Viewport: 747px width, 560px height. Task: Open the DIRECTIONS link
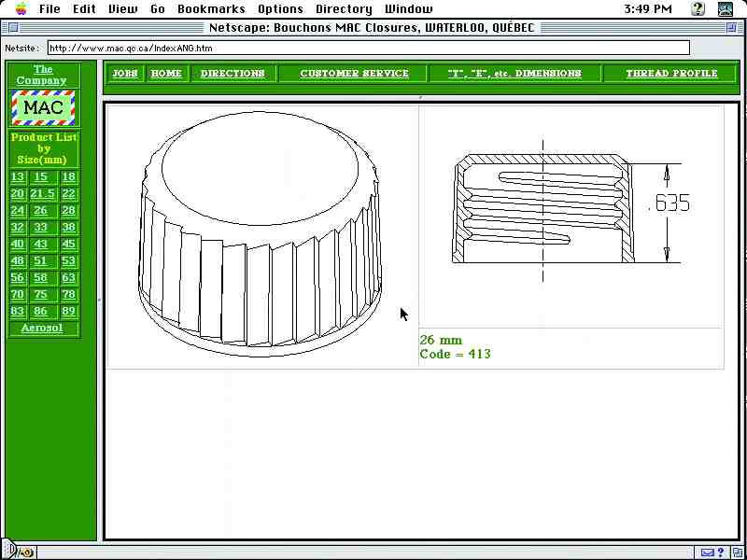(233, 74)
